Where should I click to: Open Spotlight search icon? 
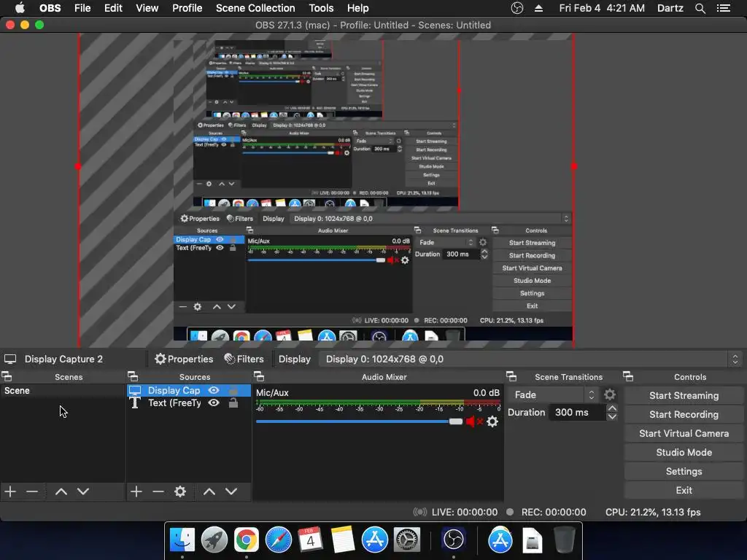(700, 8)
